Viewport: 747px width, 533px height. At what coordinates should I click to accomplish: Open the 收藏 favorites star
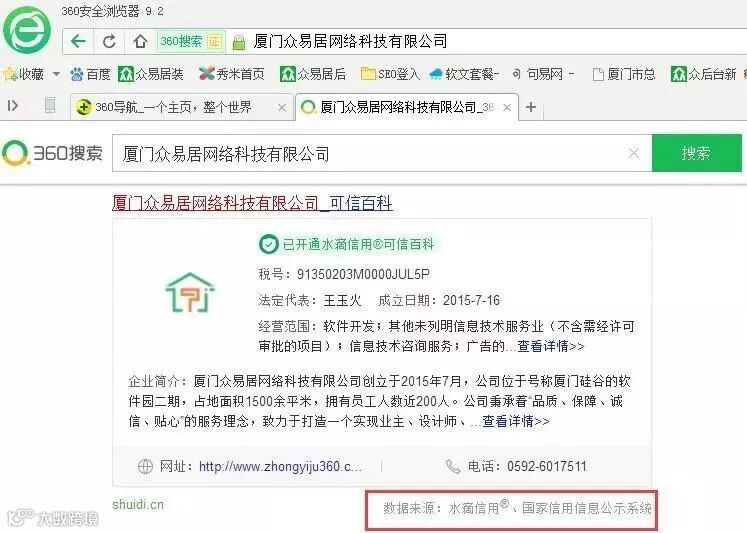10,74
